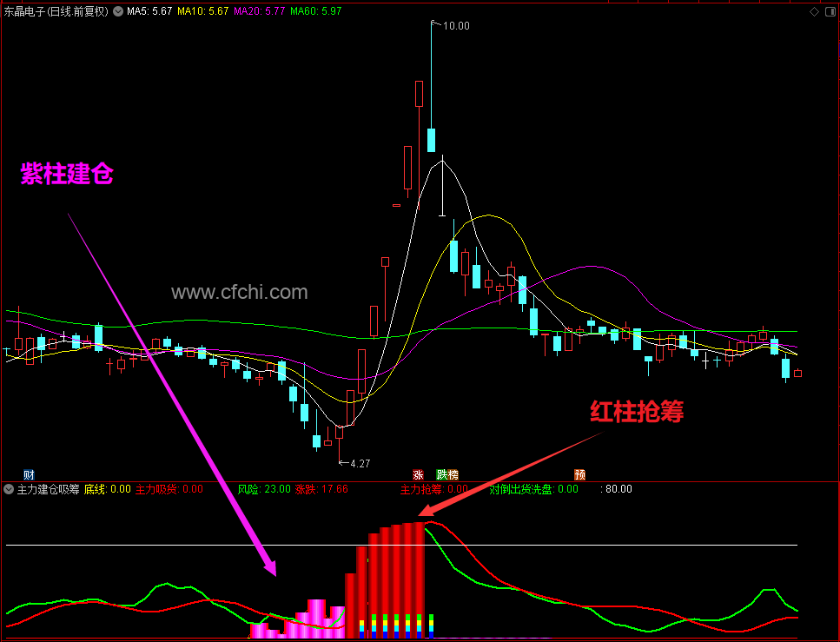The height and width of the screenshot is (642, 840).
Task: Click the 对倒出货洗盘: 0.00 value
Action: click(x=533, y=489)
